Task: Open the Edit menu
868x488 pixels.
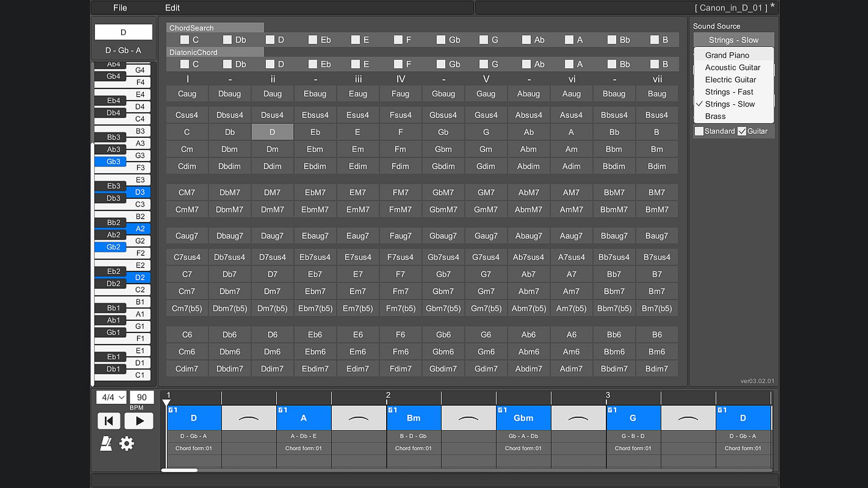Action: (x=172, y=8)
